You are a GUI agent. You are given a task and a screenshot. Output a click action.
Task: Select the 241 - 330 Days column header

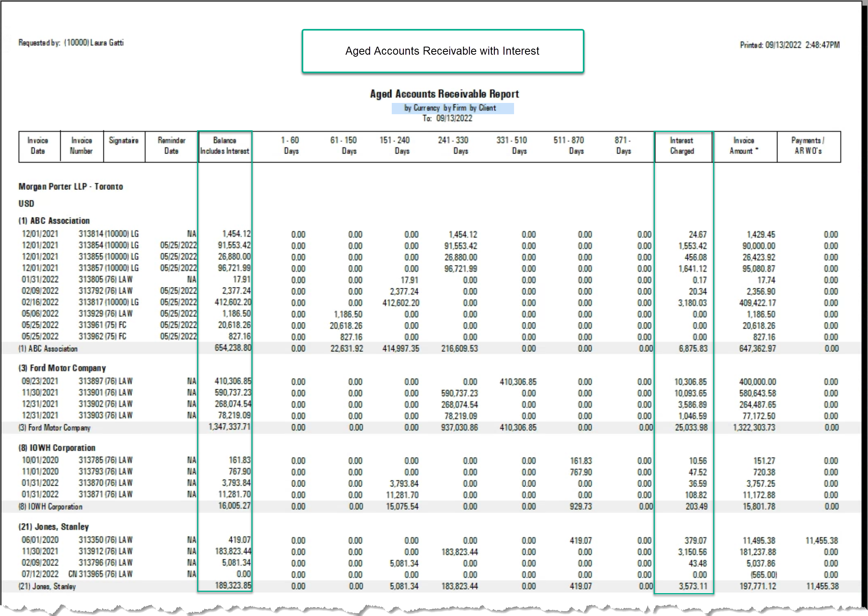coord(454,146)
